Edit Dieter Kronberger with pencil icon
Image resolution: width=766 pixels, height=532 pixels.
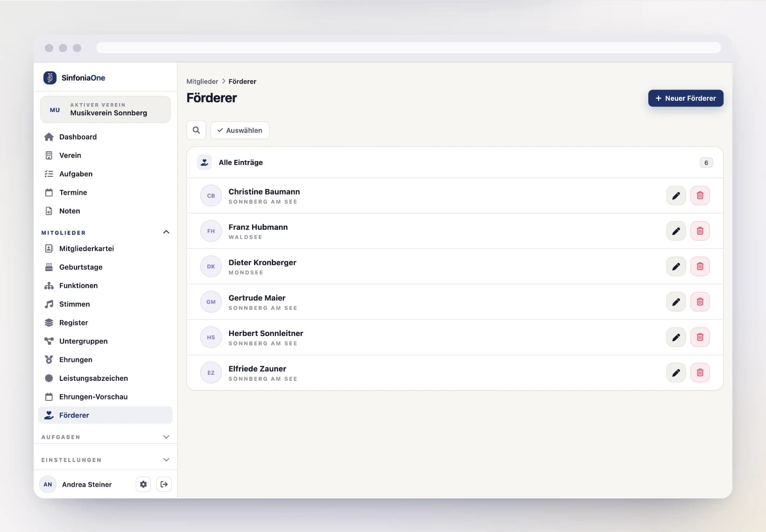[x=676, y=266]
